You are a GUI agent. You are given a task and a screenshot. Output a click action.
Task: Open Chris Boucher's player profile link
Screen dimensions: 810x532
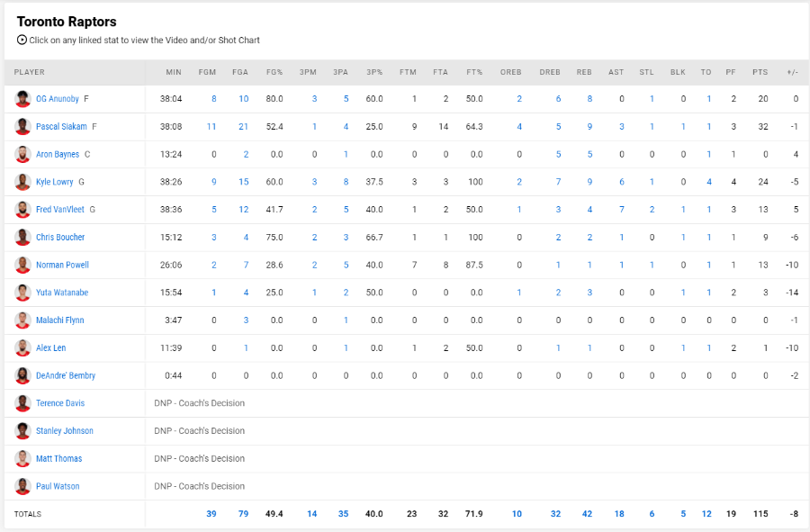tap(60, 237)
